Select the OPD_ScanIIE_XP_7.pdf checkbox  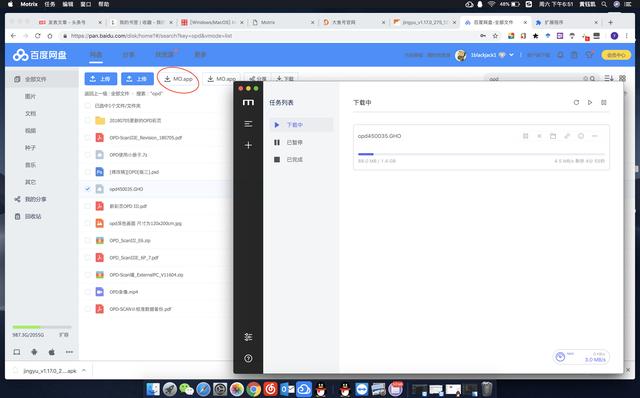pyautogui.click(x=87, y=258)
